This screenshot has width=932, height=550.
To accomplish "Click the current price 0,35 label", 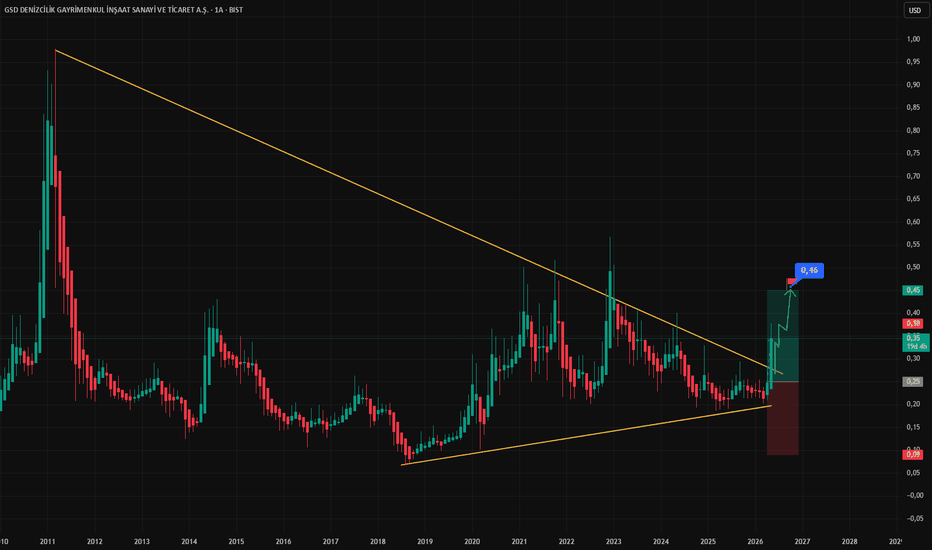I will (915, 342).
